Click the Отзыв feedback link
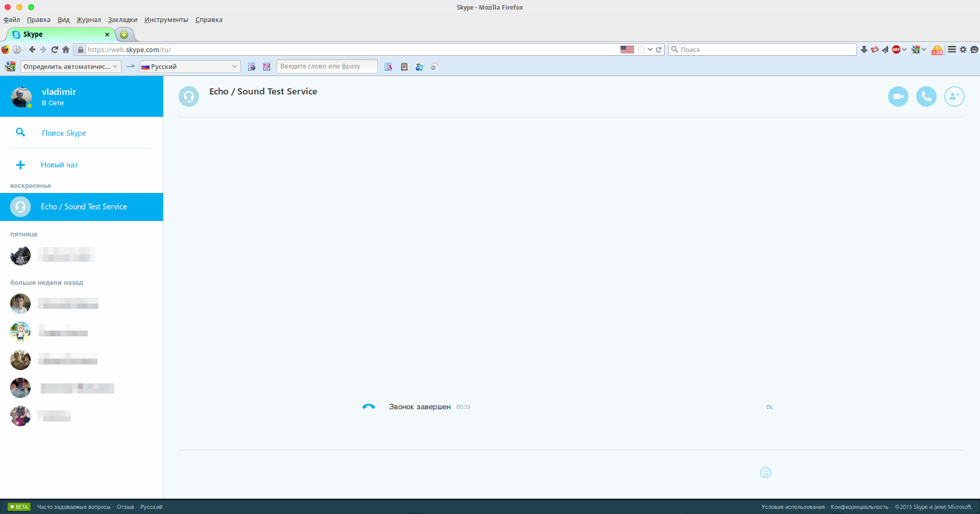This screenshot has width=980, height=514. [126, 507]
